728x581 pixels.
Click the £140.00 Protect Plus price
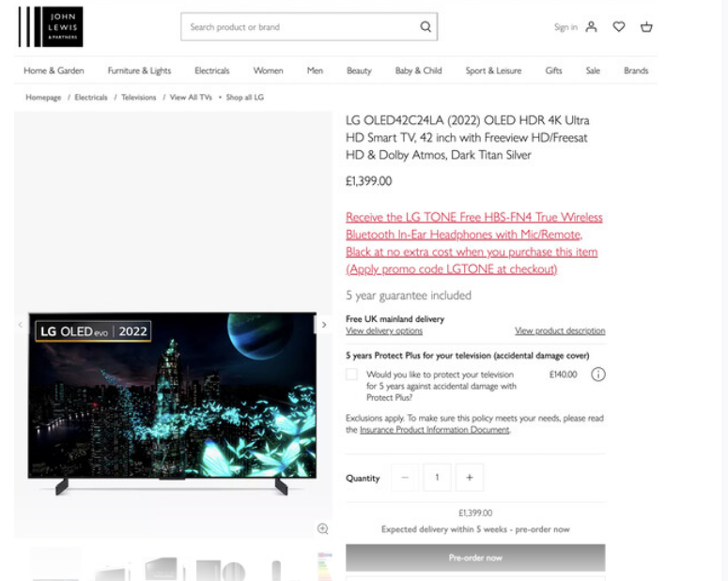click(x=564, y=374)
